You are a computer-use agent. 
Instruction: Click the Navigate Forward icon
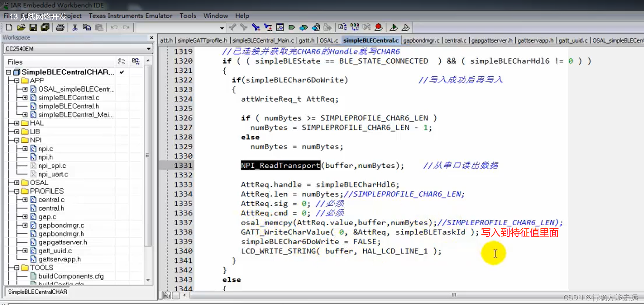coord(328,27)
